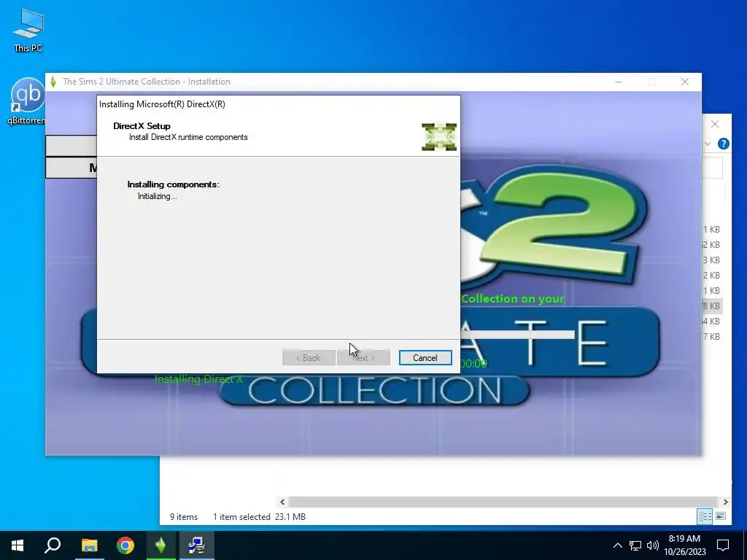This screenshot has height=560, width=747.
Task: Open the Windows Start menu
Action: (x=18, y=545)
